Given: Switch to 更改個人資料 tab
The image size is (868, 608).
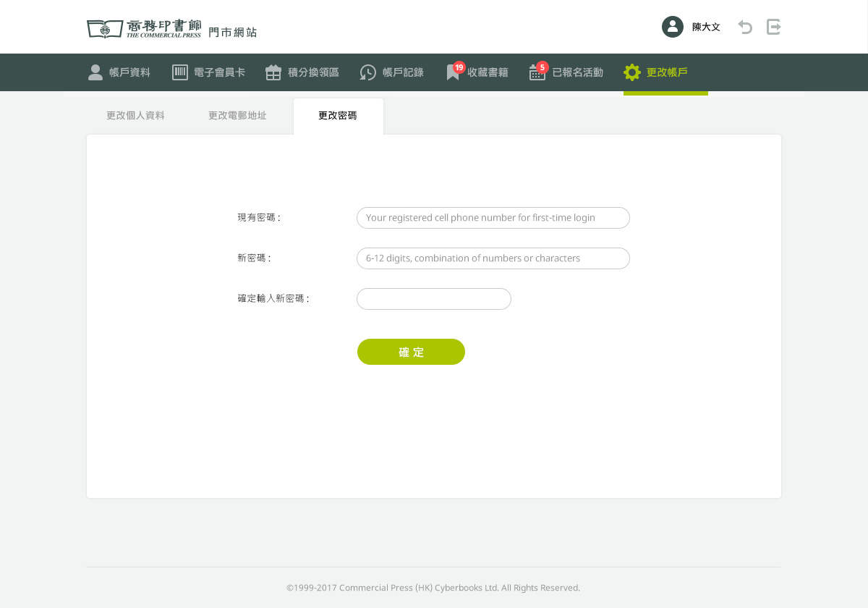Looking at the screenshot, I should [135, 116].
